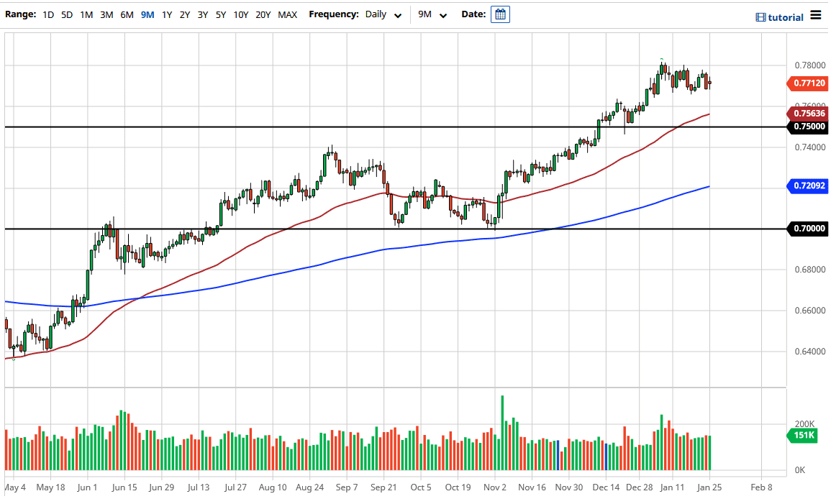Switch chart to 3M range

tap(106, 14)
